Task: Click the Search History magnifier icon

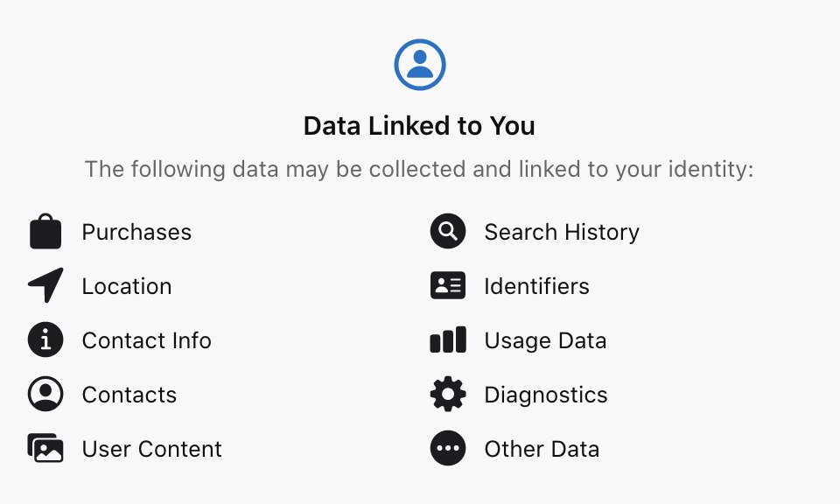Action: click(448, 232)
